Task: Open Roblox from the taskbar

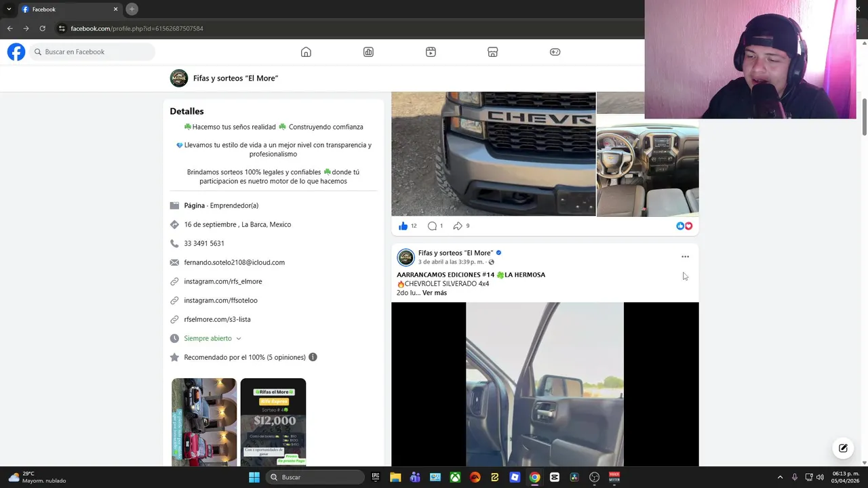Action: click(515, 477)
